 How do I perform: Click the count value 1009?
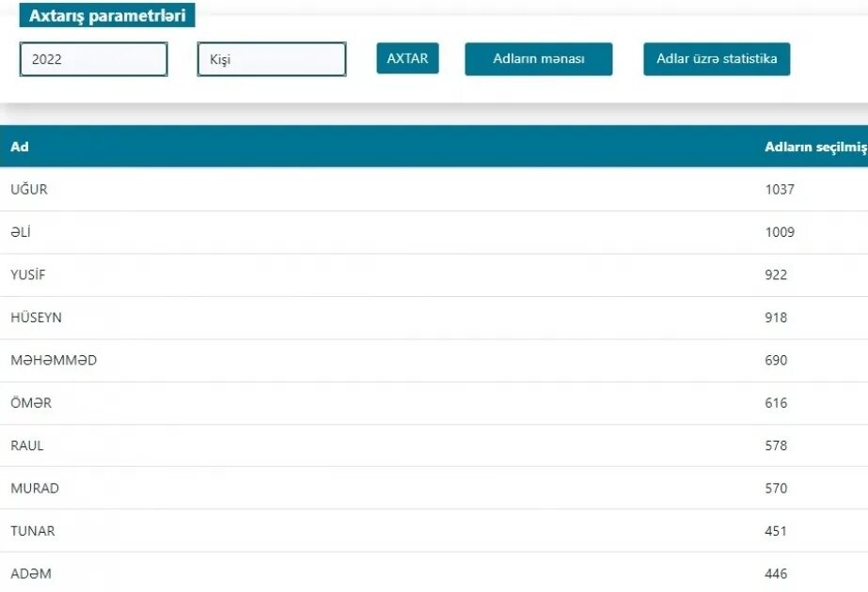[780, 232]
